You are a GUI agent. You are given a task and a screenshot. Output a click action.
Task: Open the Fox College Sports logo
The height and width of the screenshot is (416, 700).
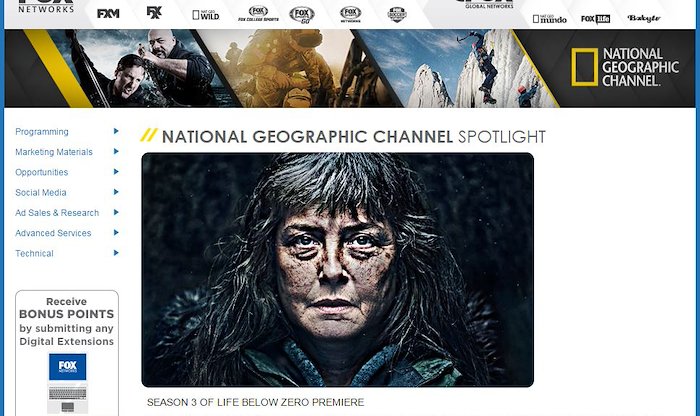[x=258, y=14]
